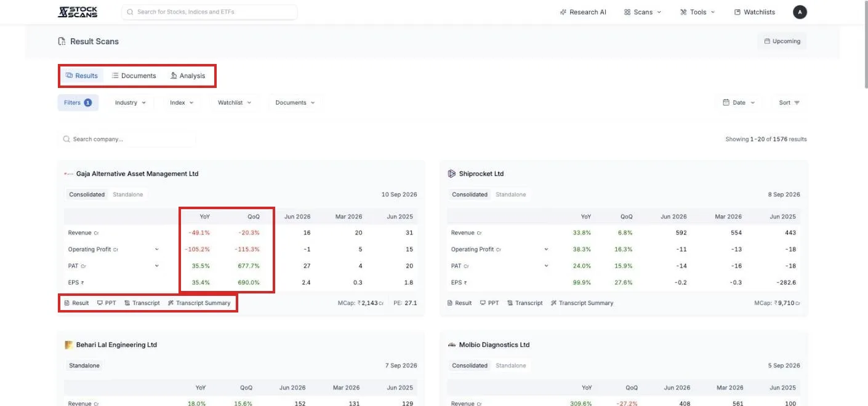Switch to the Documents tab
Screen dimensions: 868x406
tap(134, 76)
